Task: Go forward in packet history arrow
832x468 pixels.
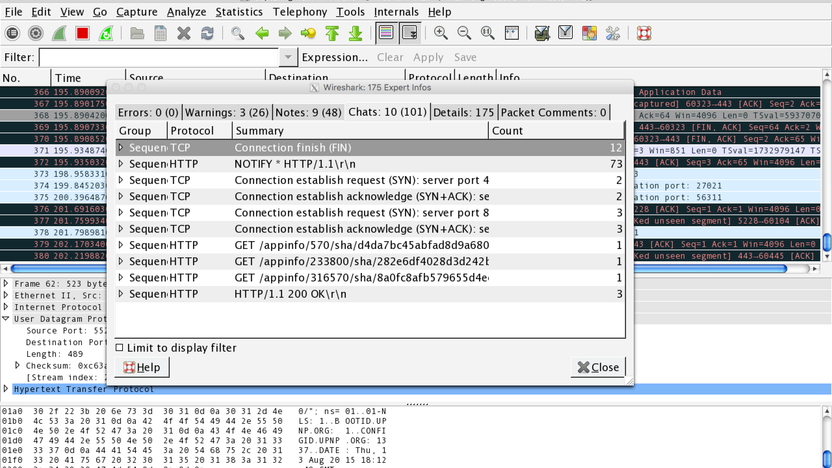Action: 285,33
